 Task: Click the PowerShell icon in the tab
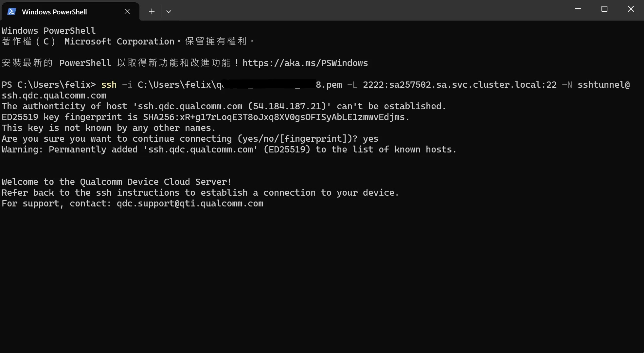[x=12, y=11]
